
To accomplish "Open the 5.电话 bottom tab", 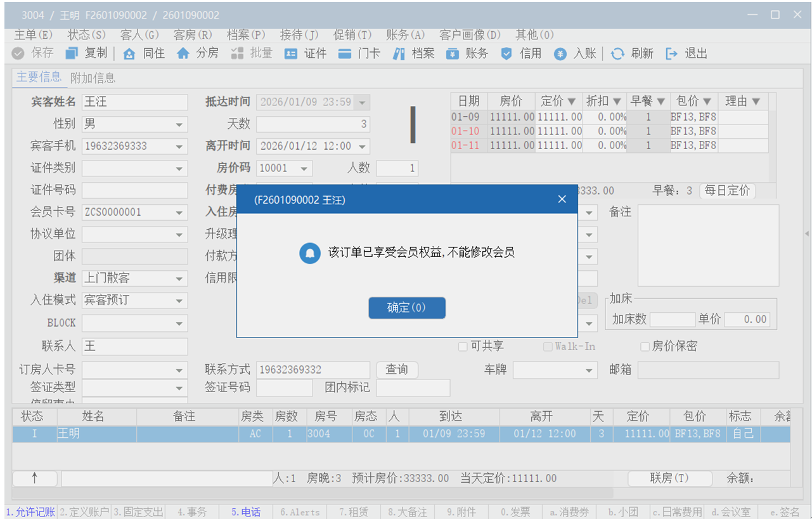I will [245, 512].
